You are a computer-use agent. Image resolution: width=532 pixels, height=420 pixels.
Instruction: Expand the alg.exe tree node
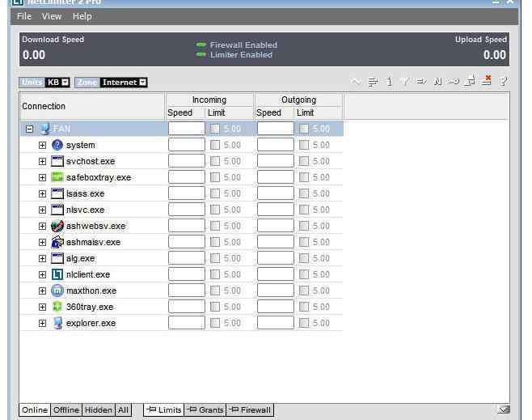[x=42, y=258]
